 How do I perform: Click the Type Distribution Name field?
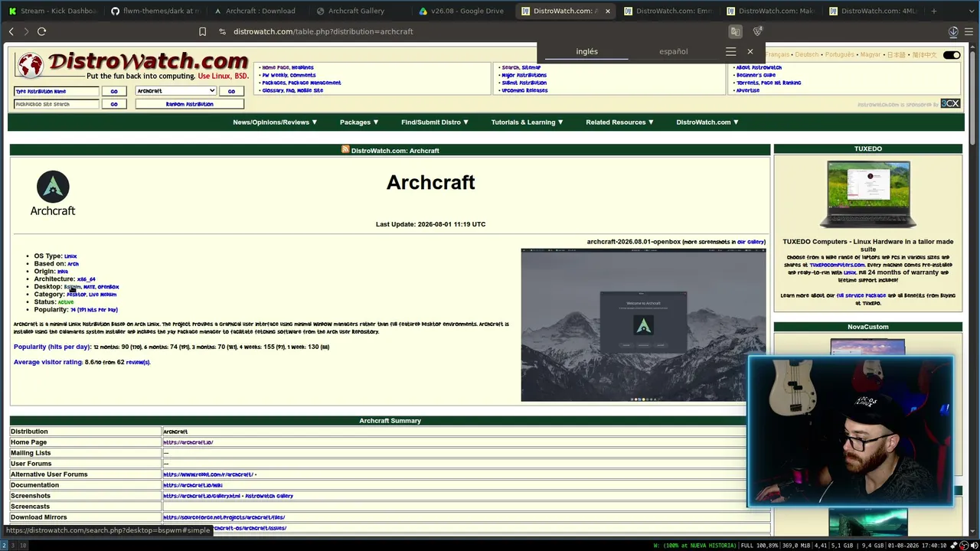click(x=57, y=91)
